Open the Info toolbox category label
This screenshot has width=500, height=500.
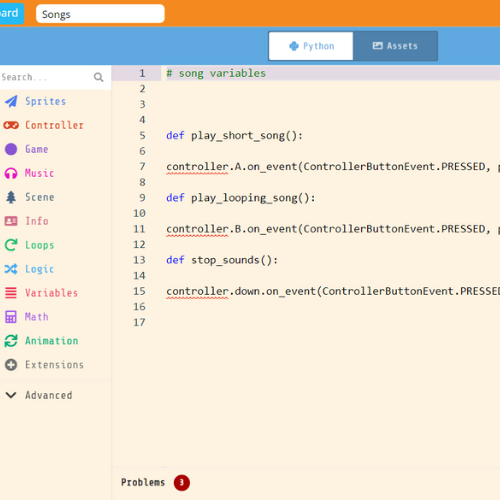[x=37, y=221]
